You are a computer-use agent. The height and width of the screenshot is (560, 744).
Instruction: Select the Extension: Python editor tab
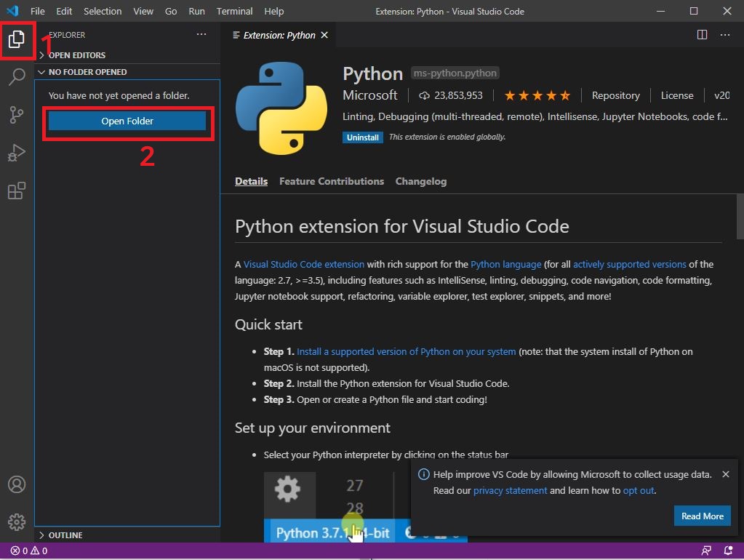pos(279,35)
